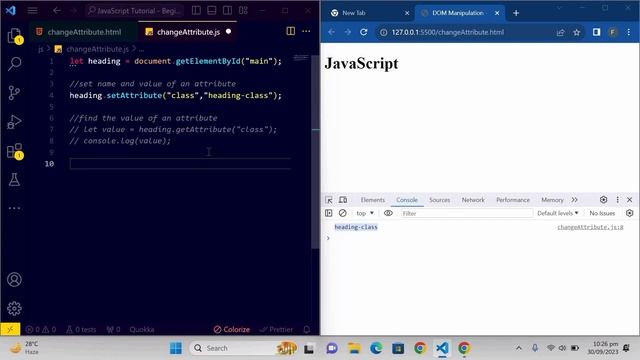Open the Extensions view
Screen dimensions: 640x360
click(x=15, y=151)
